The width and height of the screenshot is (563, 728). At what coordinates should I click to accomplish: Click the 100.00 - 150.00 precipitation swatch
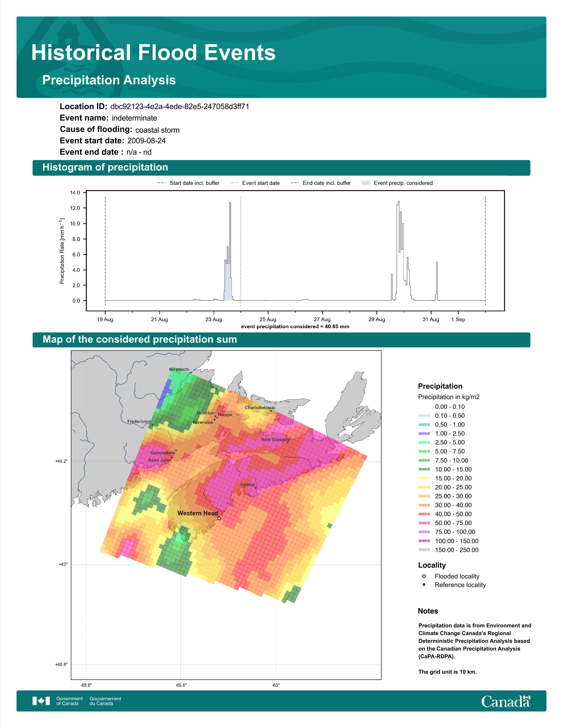424,541
